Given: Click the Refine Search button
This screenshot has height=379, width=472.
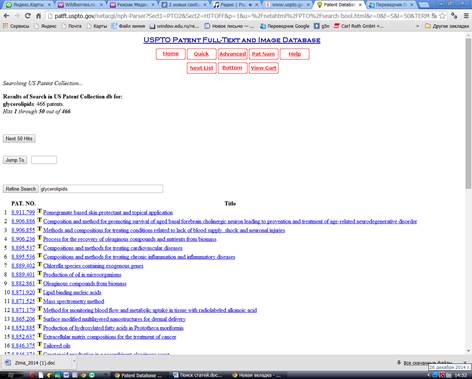Looking at the screenshot, I should click(x=21, y=189).
